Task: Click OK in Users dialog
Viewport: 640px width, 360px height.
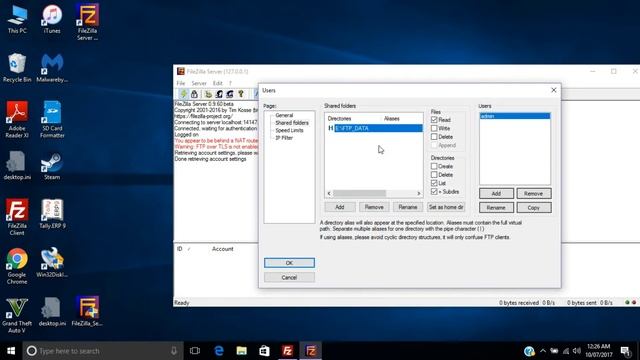Action: (x=289, y=263)
